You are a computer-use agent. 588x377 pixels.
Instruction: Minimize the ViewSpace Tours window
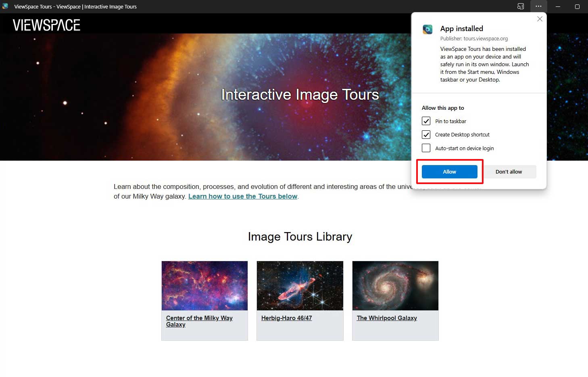558,6
